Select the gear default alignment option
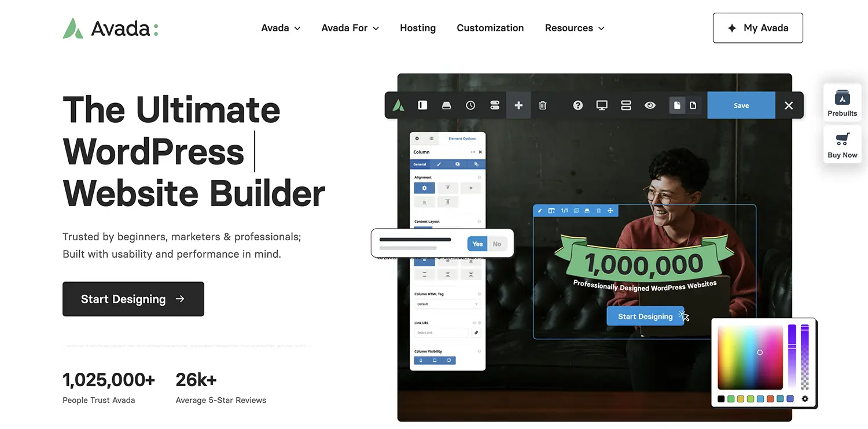868x429 pixels. [x=424, y=188]
